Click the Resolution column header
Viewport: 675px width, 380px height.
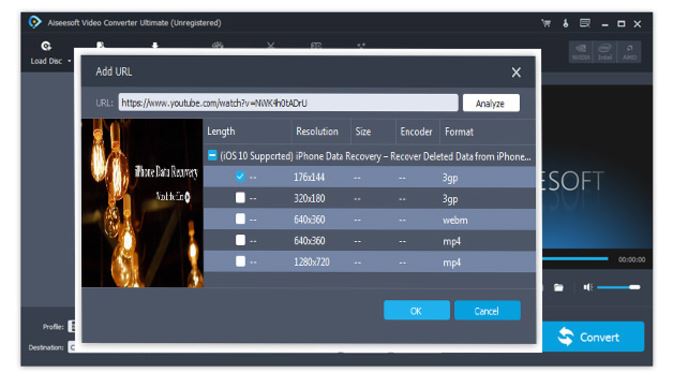coord(317,131)
